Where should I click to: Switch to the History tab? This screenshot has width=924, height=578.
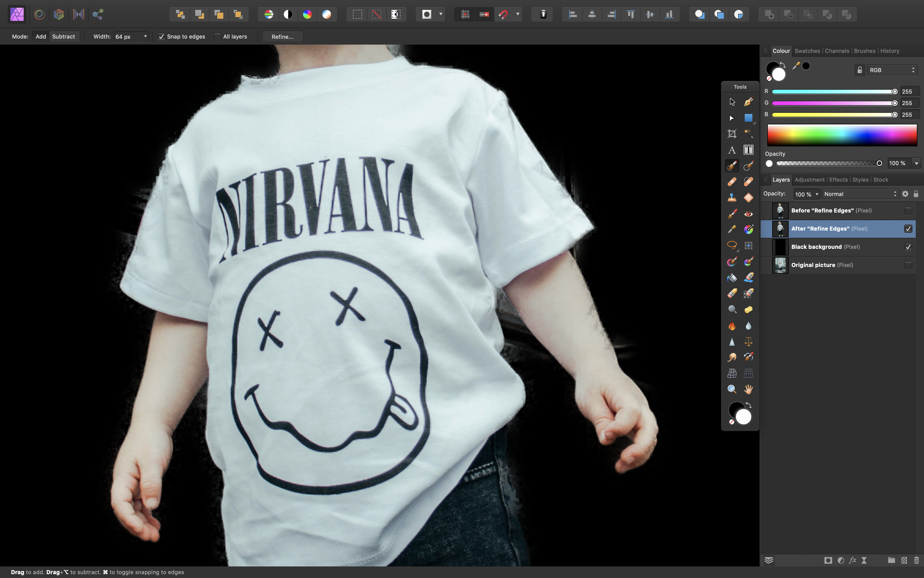890,51
